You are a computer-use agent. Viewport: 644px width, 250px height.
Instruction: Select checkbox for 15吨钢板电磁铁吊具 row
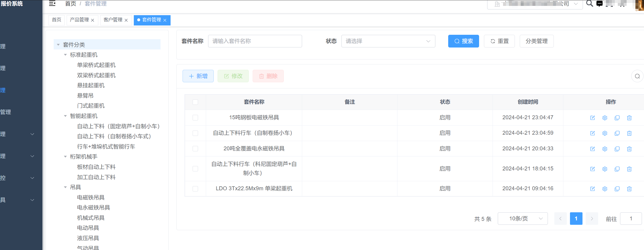coord(195,118)
